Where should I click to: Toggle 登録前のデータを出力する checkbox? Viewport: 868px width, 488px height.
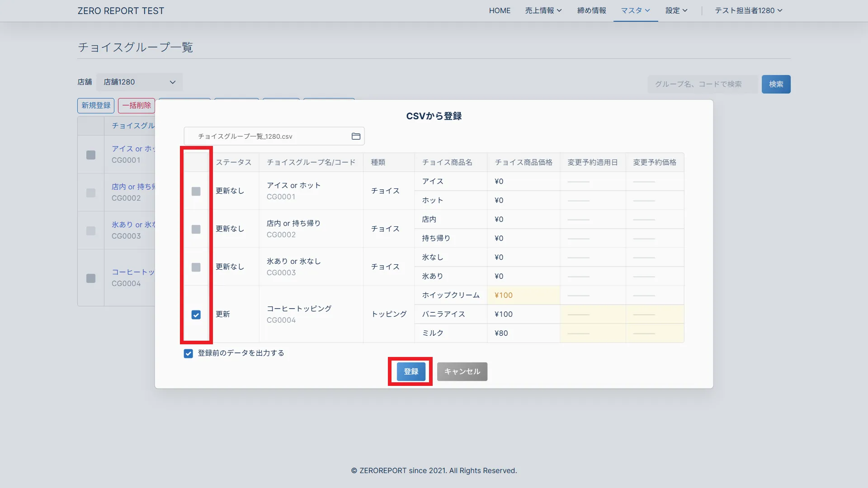[x=189, y=353]
